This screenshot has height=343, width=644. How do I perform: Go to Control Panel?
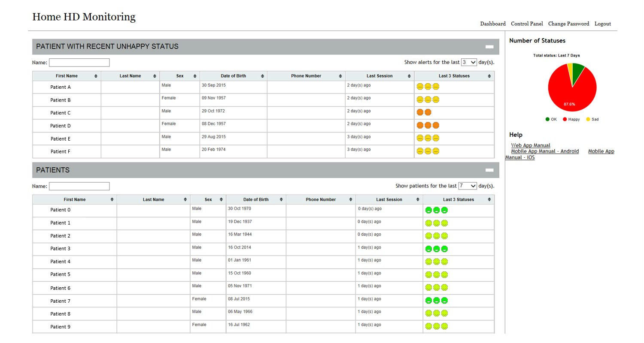(x=527, y=24)
